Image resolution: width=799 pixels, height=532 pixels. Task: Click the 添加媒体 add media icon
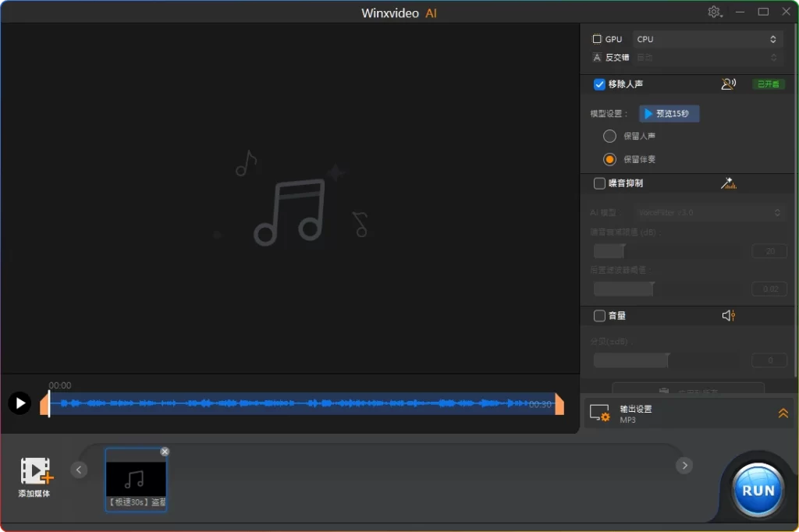point(35,471)
